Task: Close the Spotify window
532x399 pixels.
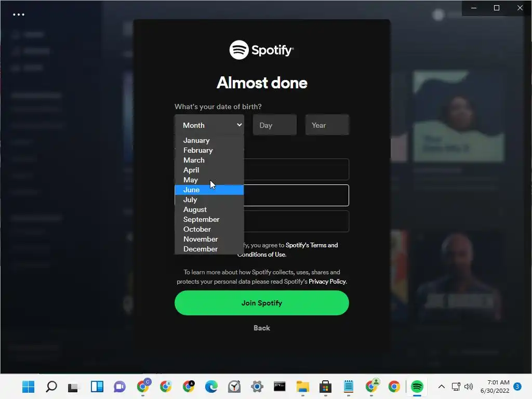Action: click(x=520, y=8)
